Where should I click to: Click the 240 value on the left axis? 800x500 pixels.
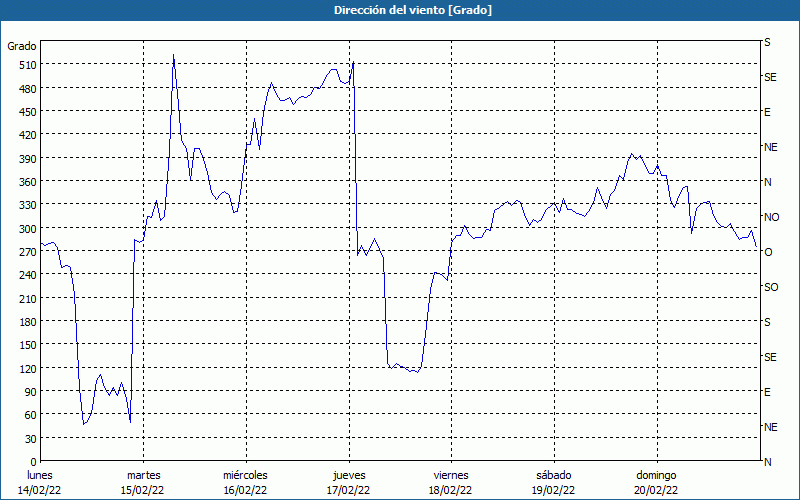[x=28, y=275]
